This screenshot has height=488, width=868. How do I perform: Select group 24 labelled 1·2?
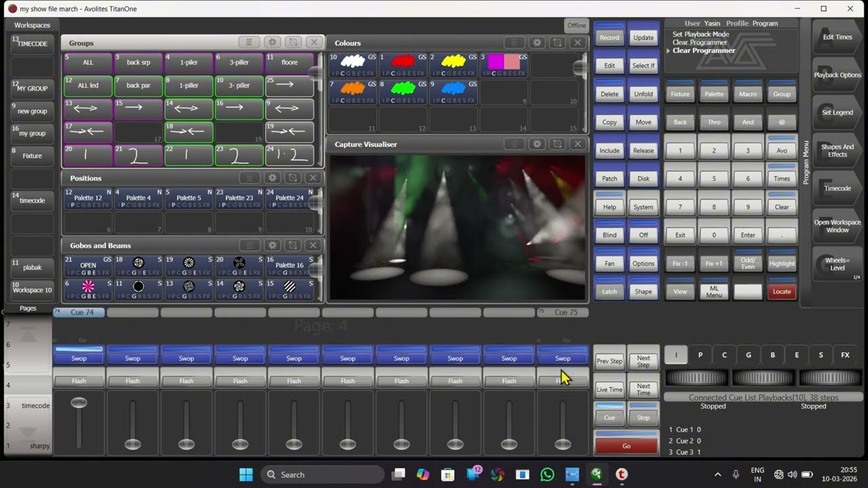pyautogui.click(x=290, y=155)
